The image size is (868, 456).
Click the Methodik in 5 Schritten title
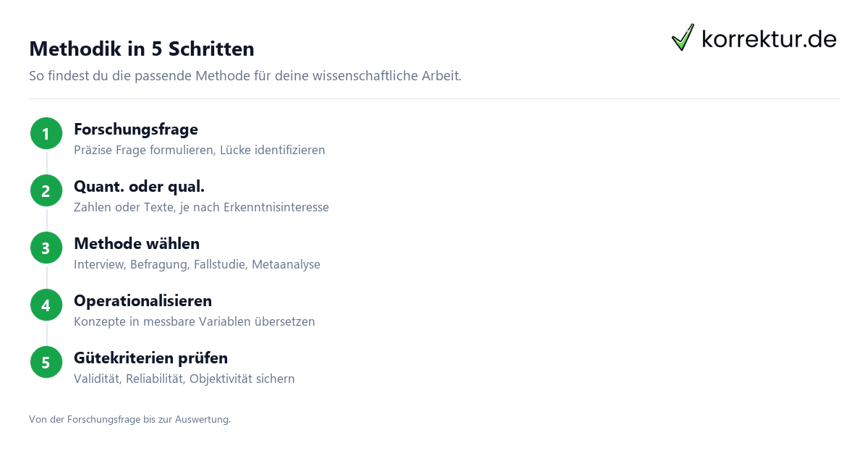coord(142,48)
